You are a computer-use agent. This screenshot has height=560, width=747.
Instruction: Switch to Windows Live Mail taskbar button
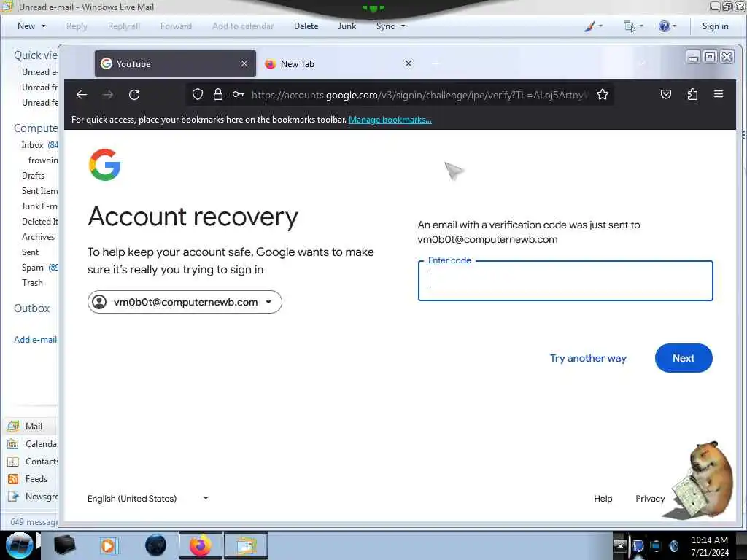246,545
